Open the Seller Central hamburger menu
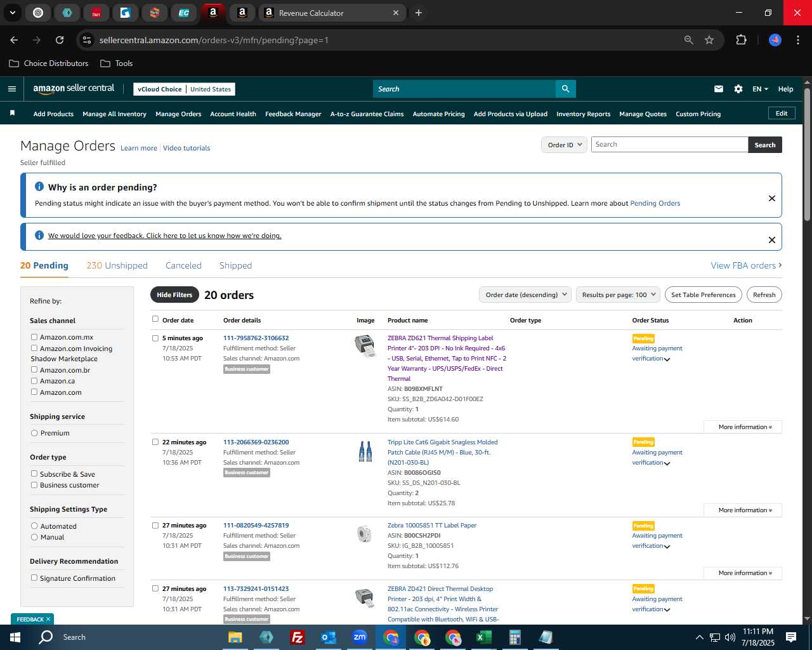The width and height of the screenshot is (812, 650). pyautogui.click(x=11, y=89)
